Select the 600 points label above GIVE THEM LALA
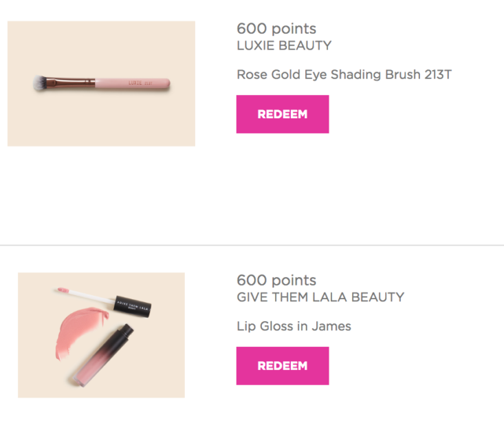 [276, 281]
